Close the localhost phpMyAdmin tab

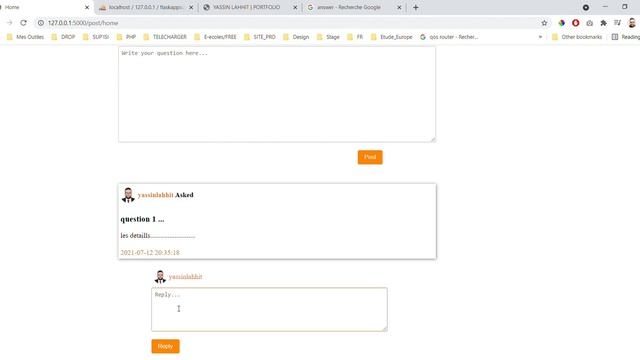click(191, 7)
